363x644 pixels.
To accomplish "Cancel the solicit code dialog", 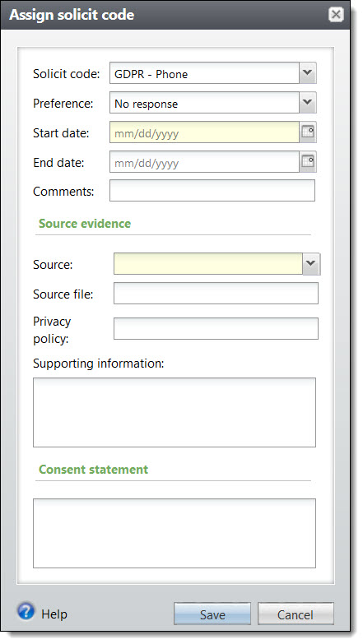I will (296, 614).
